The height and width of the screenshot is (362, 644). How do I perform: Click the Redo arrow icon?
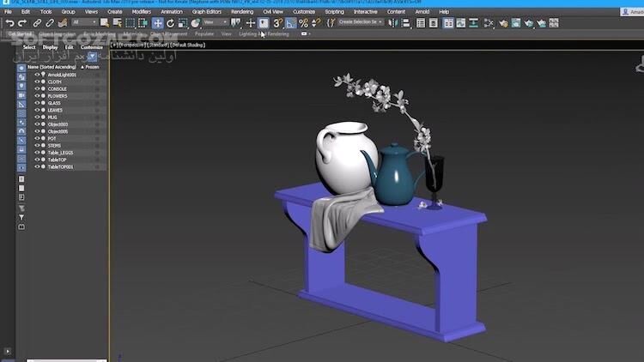[x=22, y=23]
